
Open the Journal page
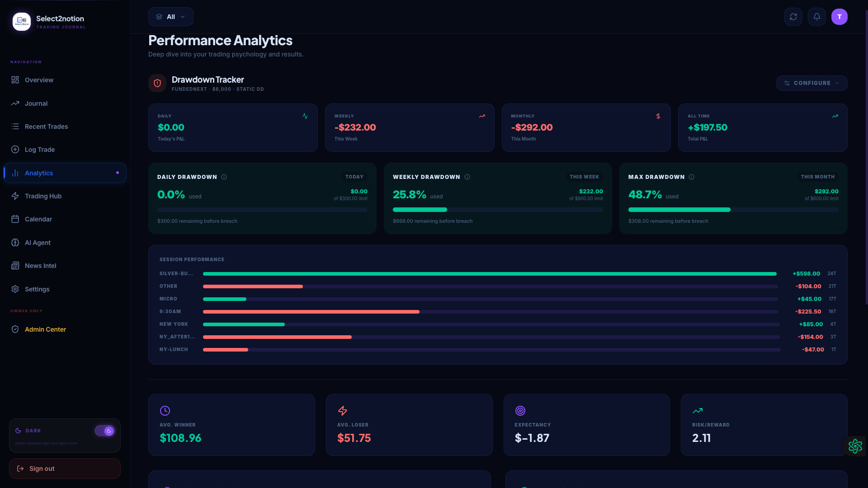pyautogui.click(x=65, y=103)
